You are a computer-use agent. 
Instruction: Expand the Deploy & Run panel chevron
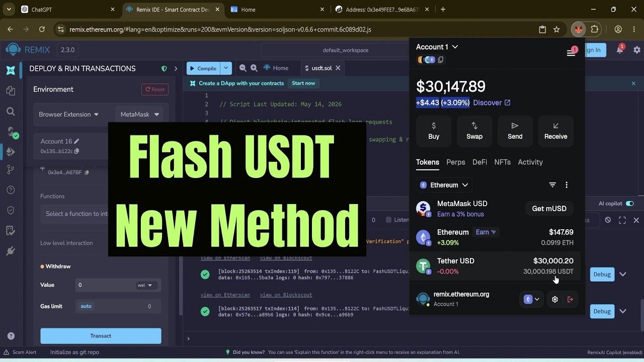176,68
